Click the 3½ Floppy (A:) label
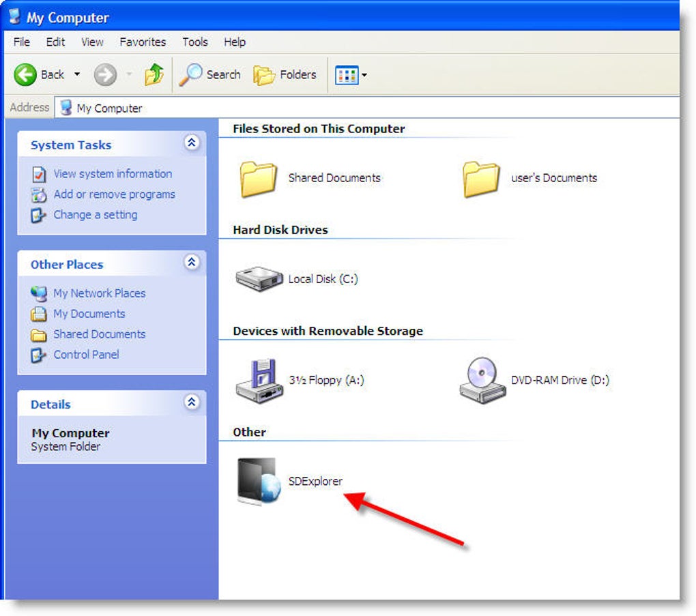Image resolution: width=696 pixels, height=616 pixels. (x=326, y=380)
